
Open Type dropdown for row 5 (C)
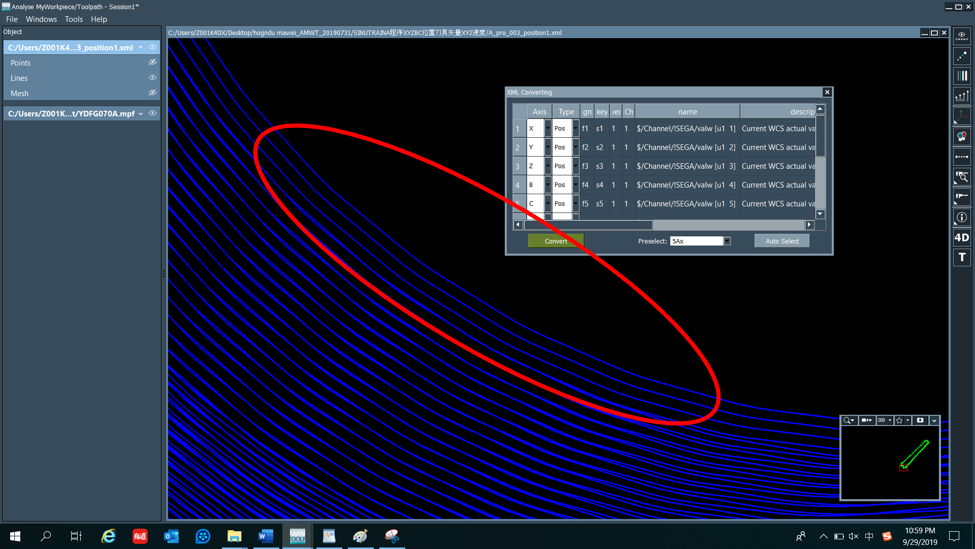576,203
